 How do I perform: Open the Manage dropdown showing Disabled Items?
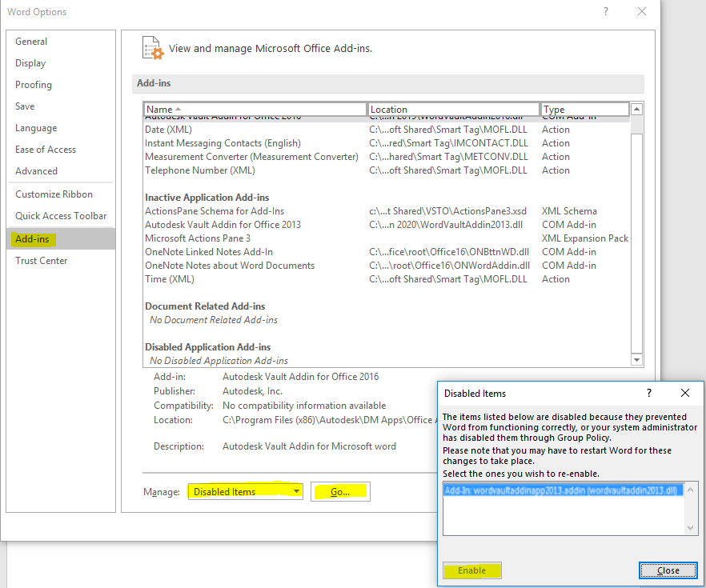click(x=245, y=490)
